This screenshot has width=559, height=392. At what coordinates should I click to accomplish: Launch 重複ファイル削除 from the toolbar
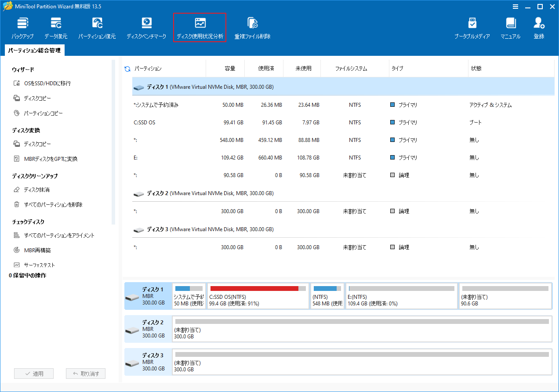[x=252, y=26]
